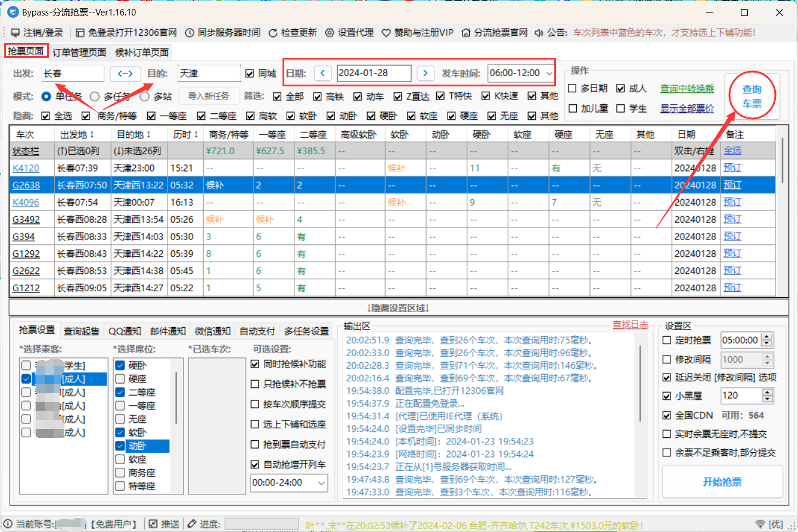
Task: Click the 全选 link in 备注 column
Action: pos(732,151)
